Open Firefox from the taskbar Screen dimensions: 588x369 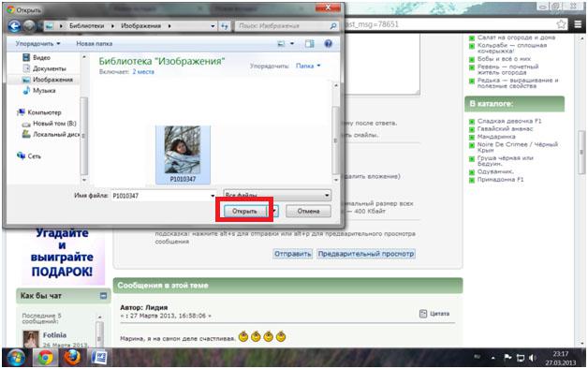pos(72,358)
